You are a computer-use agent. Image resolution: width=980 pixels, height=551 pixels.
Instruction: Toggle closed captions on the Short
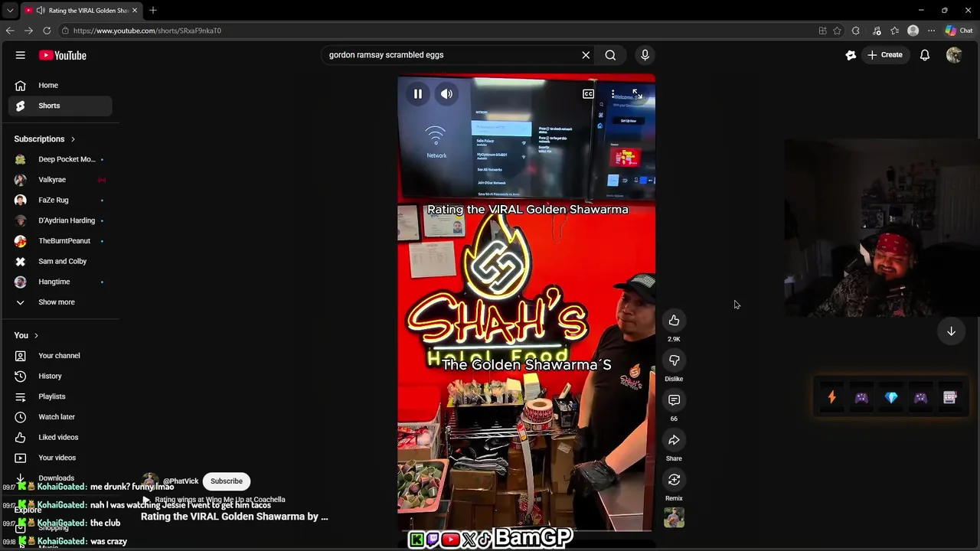588,94
